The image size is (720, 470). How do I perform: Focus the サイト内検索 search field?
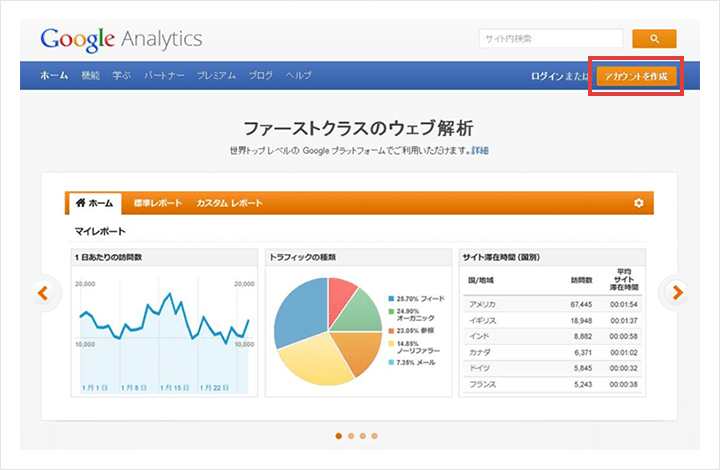(x=551, y=39)
